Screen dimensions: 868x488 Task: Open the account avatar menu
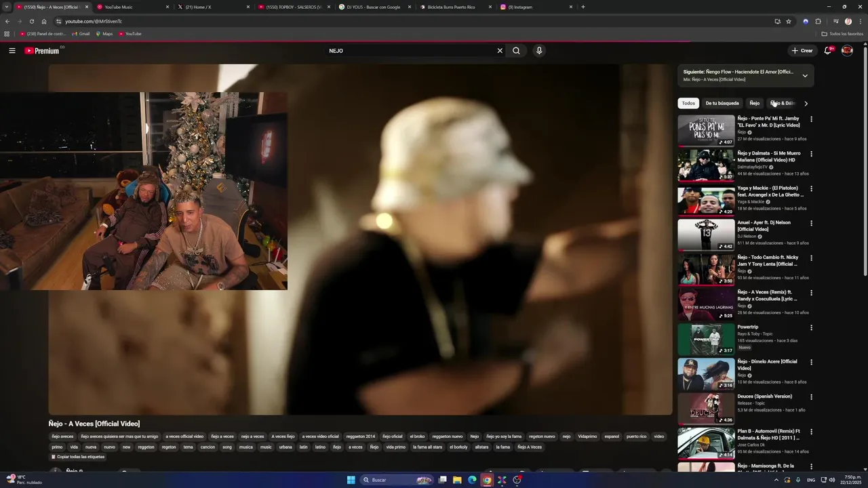point(847,51)
